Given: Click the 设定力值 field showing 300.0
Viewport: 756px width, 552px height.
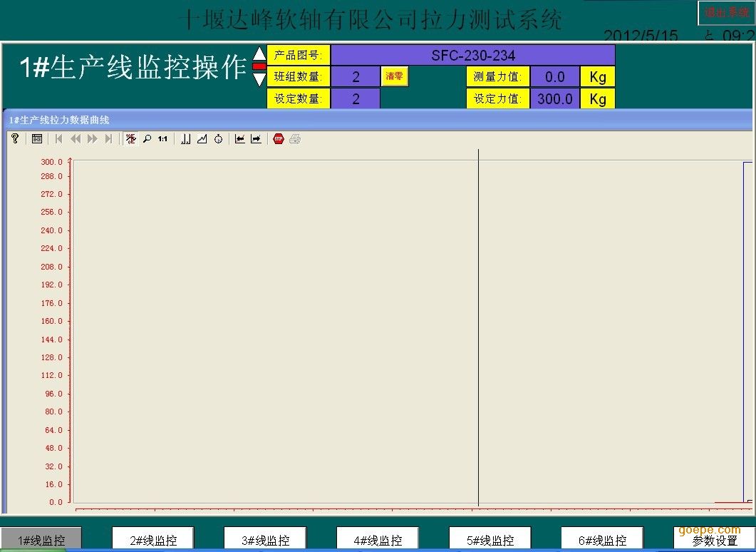Looking at the screenshot, I should 555,99.
